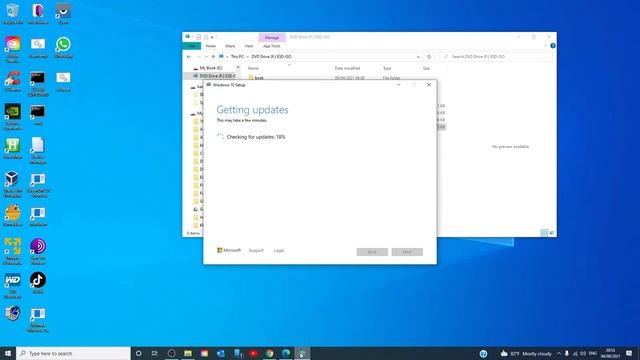Select DVD Drive (F:) ESD-ISO in the Explorer tree
The height and width of the screenshot is (360, 640).
(217, 76)
